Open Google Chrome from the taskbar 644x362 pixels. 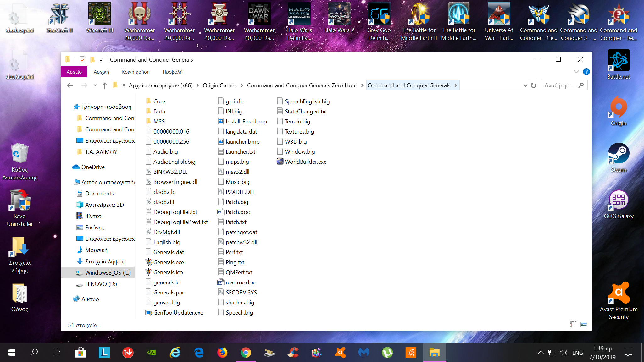246,353
